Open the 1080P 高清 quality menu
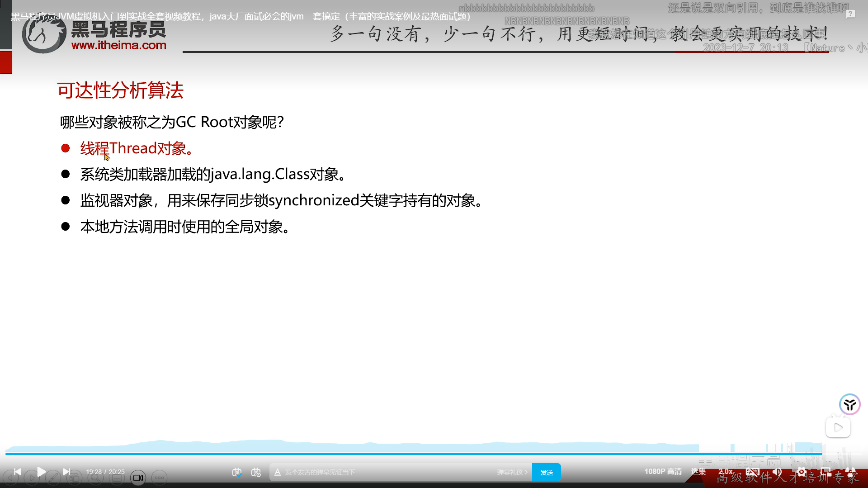Image resolution: width=868 pixels, height=488 pixels. click(663, 472)
